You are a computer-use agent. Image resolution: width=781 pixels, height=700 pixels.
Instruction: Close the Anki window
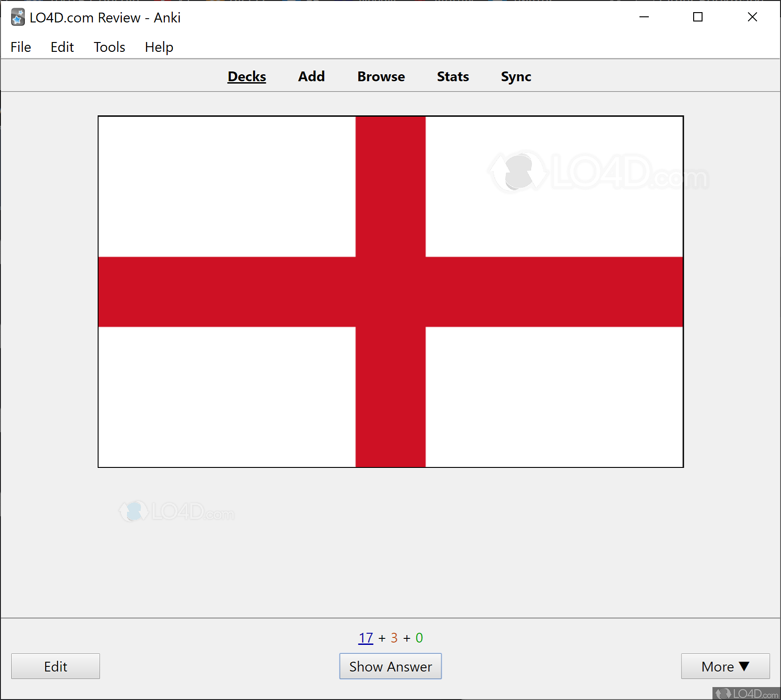[752, 17]
